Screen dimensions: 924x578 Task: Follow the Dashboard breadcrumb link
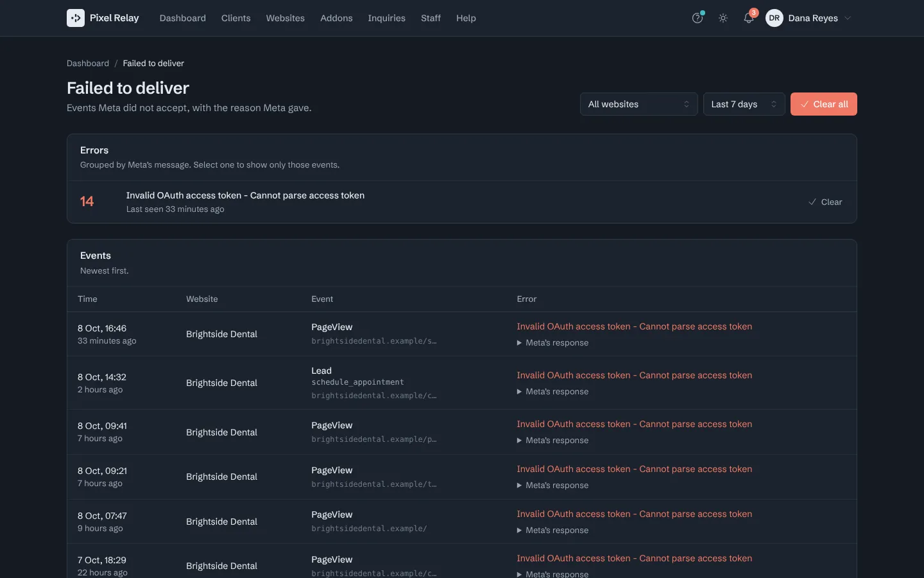click(x=88, y=63)
